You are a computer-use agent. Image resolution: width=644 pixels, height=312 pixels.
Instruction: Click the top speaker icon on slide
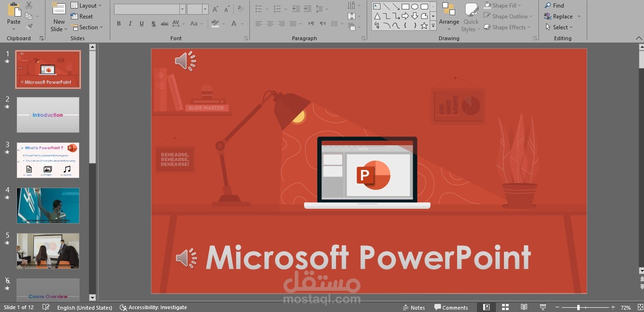185,61
